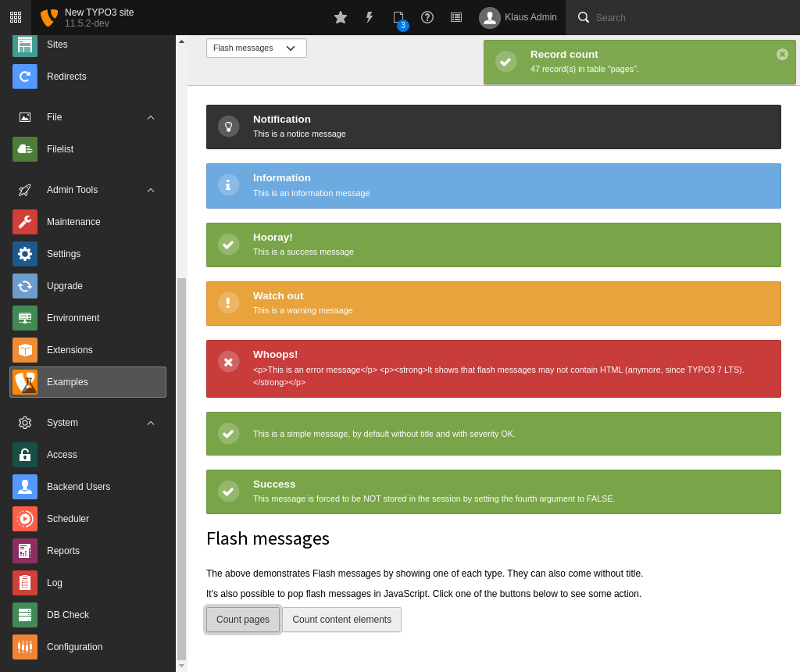Click the module menu scrollbar thumb
This screenshot has width=800, height=672.
181,469
